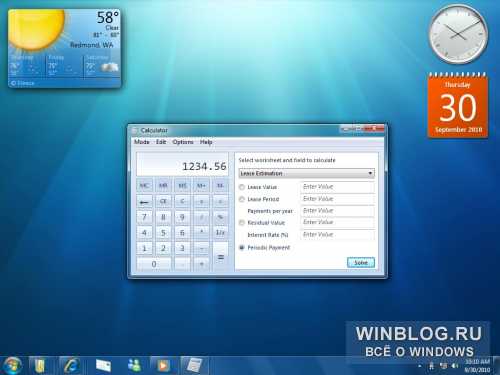Click the Payments per year input field
This screenshot has width=500, height=375.
coord(337,211)
